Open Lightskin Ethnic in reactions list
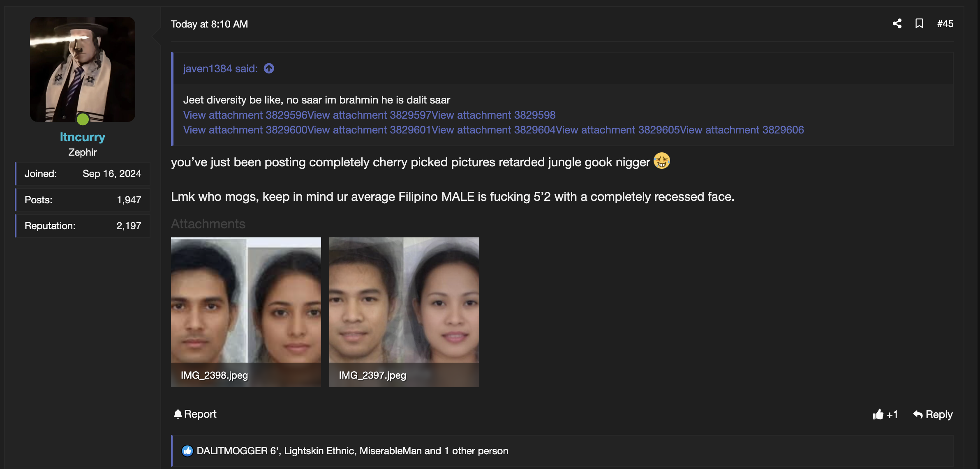The width and height of the screenshot is (980, 469). click(319, 451)
